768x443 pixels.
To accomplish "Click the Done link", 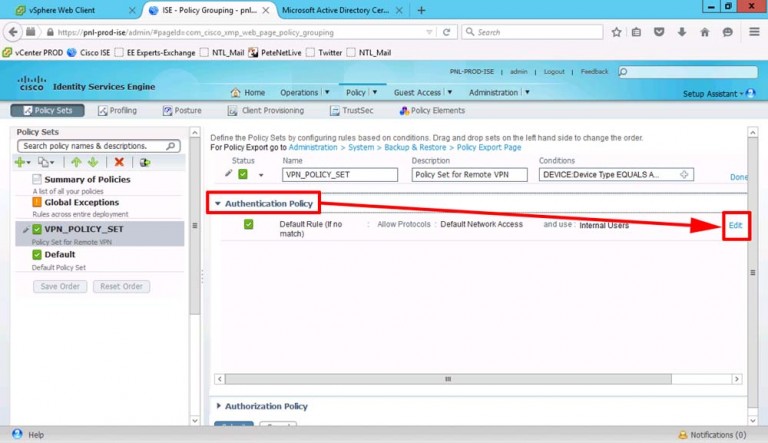I will pos(739,177).
